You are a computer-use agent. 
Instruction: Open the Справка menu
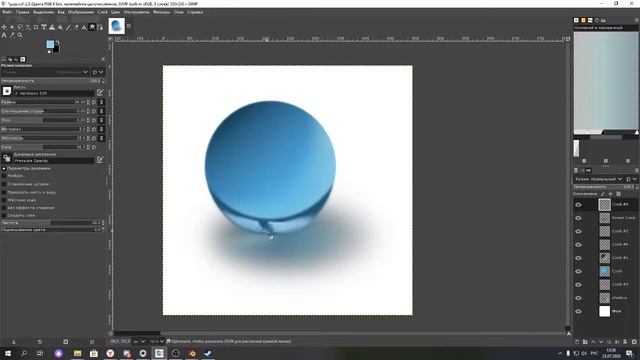tap(195, 12)
